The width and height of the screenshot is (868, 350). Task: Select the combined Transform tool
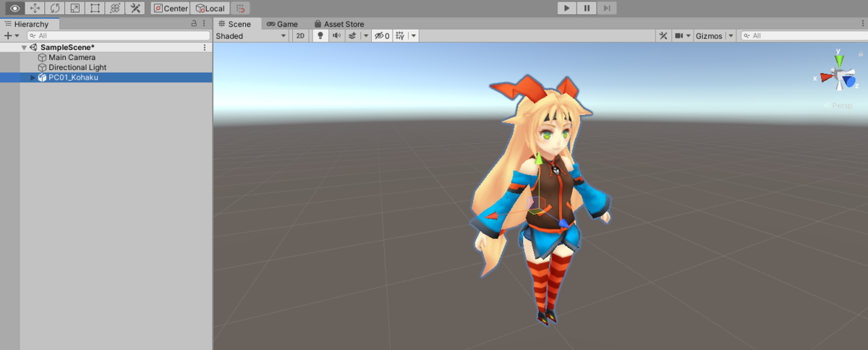(114, 8)
